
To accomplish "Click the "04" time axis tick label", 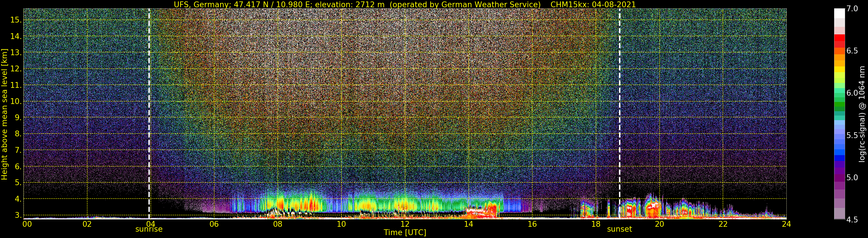I will (x=150, y=224).
